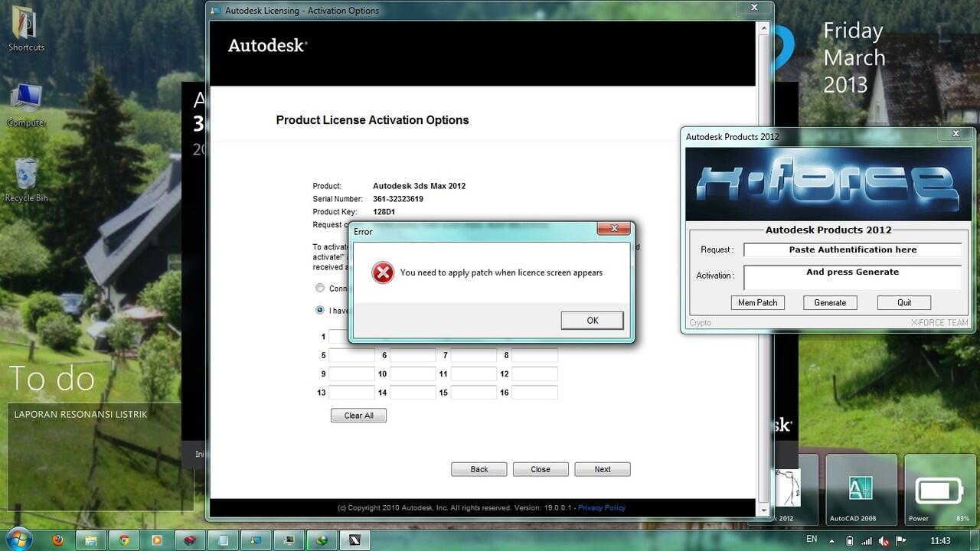The height and width of the screenshot is (551, 980).
Task: Click the Next button
Action: point(603,469)
